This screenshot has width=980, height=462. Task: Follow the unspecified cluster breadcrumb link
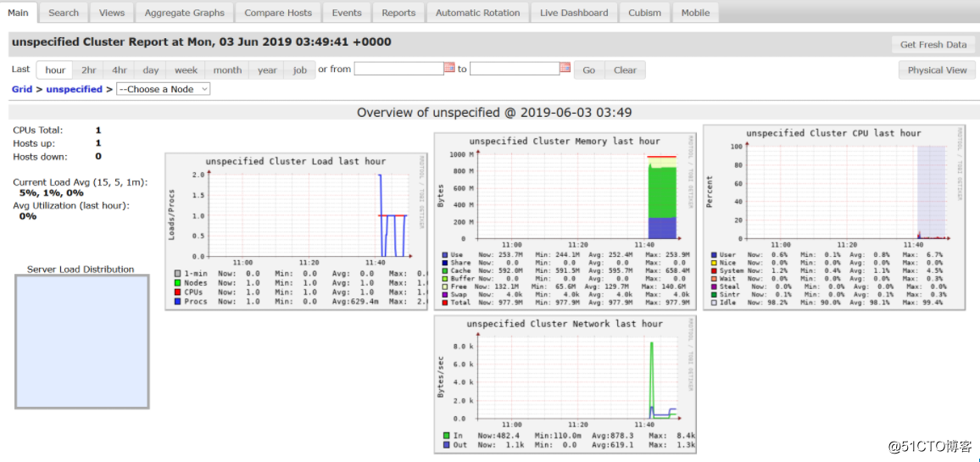pos(74,89)
